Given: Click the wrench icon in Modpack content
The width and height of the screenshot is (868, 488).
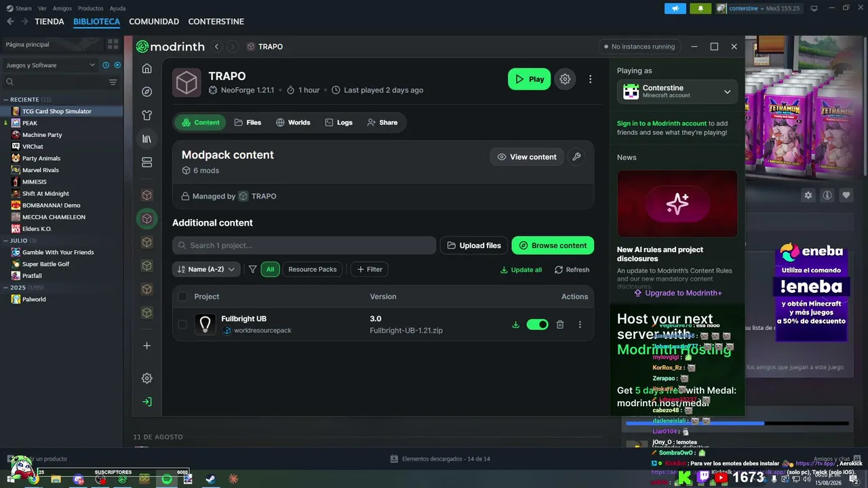Looking at the screenshot, I should [576, 157].
